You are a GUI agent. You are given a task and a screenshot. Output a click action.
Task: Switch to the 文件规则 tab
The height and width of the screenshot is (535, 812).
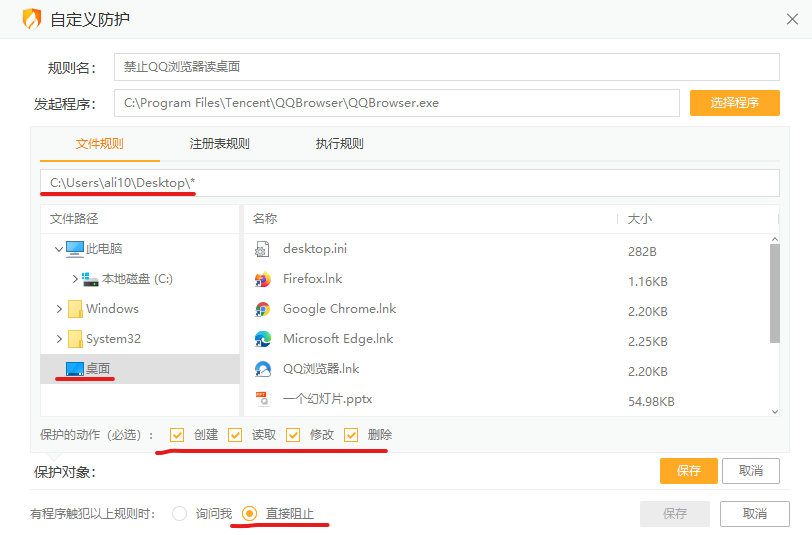click(99, 144)
